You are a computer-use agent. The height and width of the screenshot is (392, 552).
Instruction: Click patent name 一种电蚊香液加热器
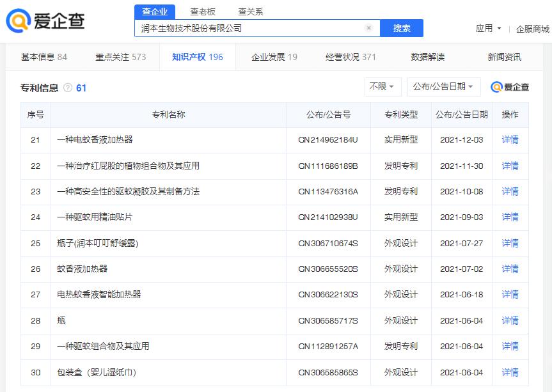pyautogui.click(x=95, y=139)
